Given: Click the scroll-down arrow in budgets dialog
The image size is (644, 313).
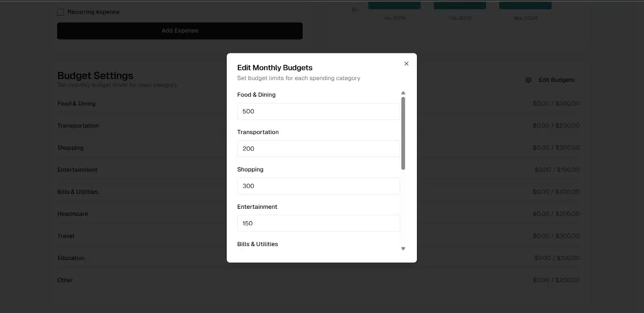Looking at the screenshot, I should pyautogui.click(x=403, y=249).
